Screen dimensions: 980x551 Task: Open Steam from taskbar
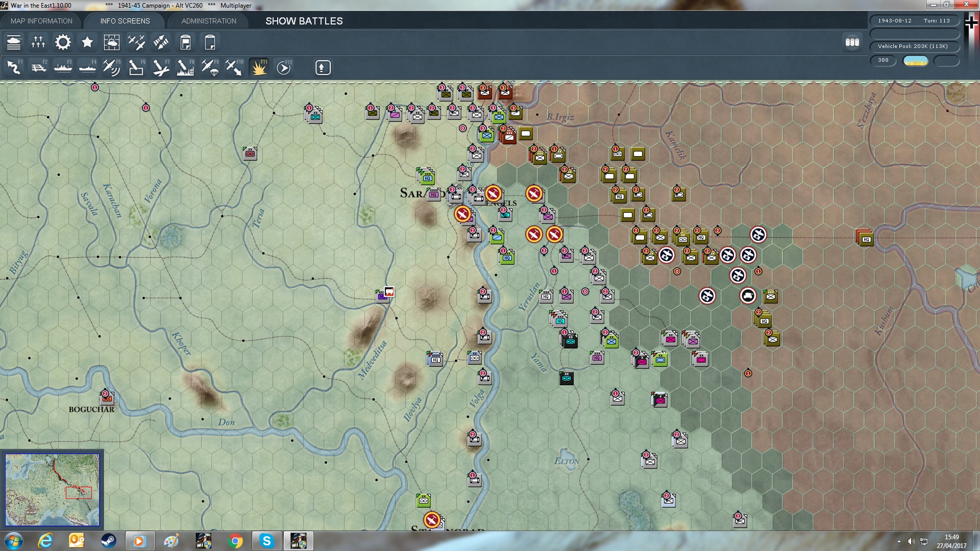[x=108, y=541]
